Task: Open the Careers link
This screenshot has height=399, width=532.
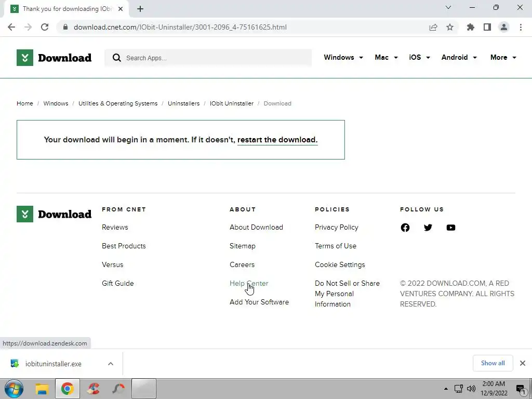Action: click(x=242, y=264)
